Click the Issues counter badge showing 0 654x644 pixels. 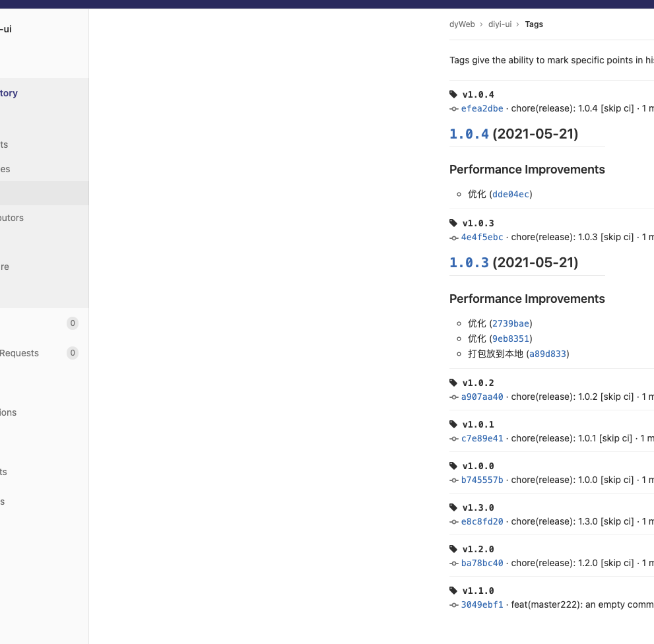73,323
